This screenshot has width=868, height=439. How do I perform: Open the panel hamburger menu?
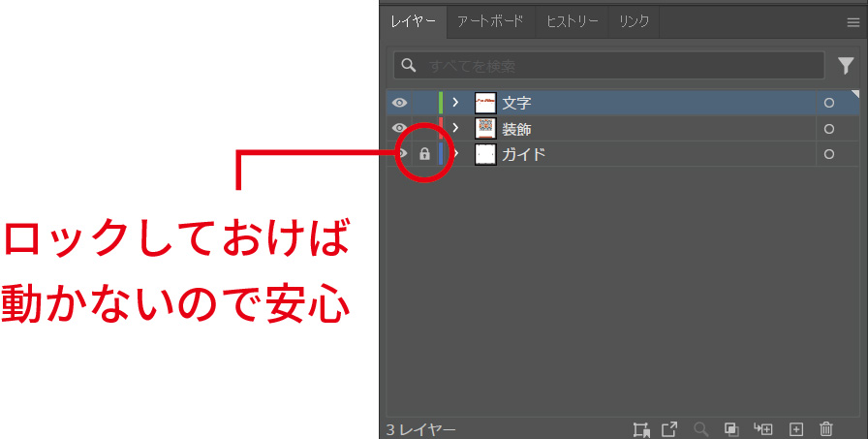tap(852, 21)
